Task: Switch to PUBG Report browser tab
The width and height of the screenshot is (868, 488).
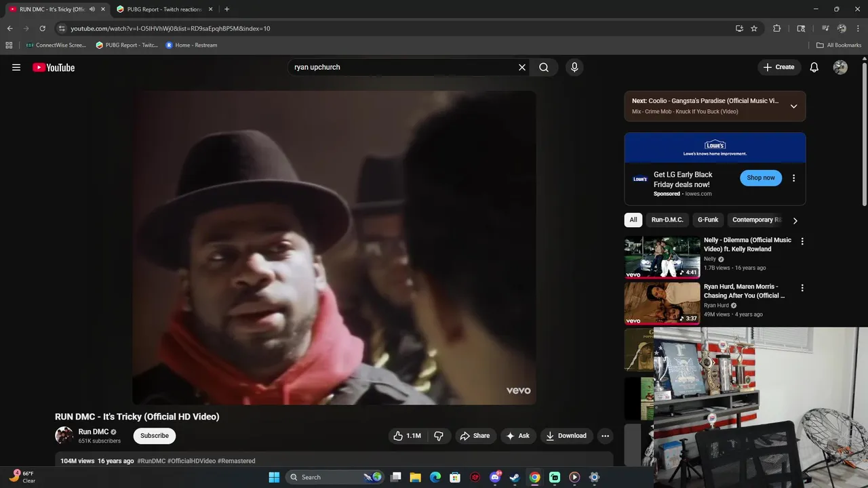Action: [x=163, y=9]
